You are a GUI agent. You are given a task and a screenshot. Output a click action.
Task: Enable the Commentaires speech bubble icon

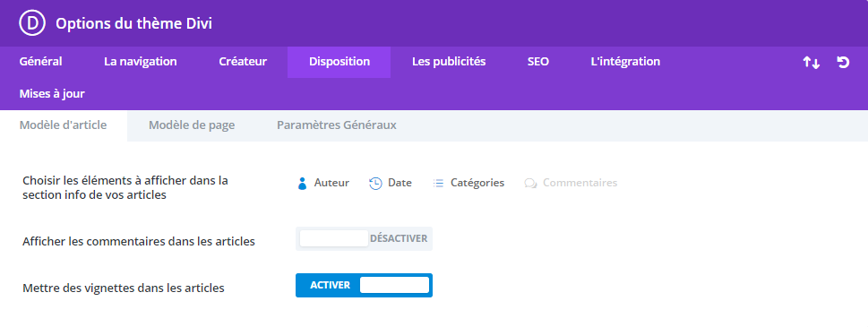[531, 183]
